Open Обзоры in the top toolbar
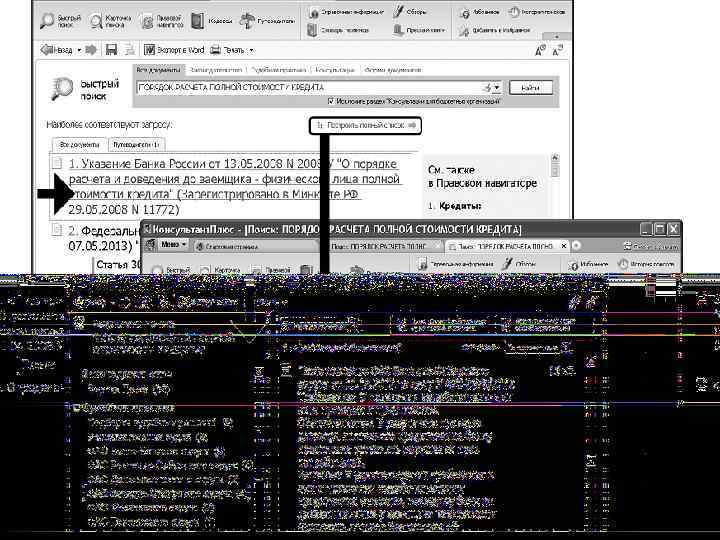The height and width of the screenshot is (540, 720). (410, 12)
